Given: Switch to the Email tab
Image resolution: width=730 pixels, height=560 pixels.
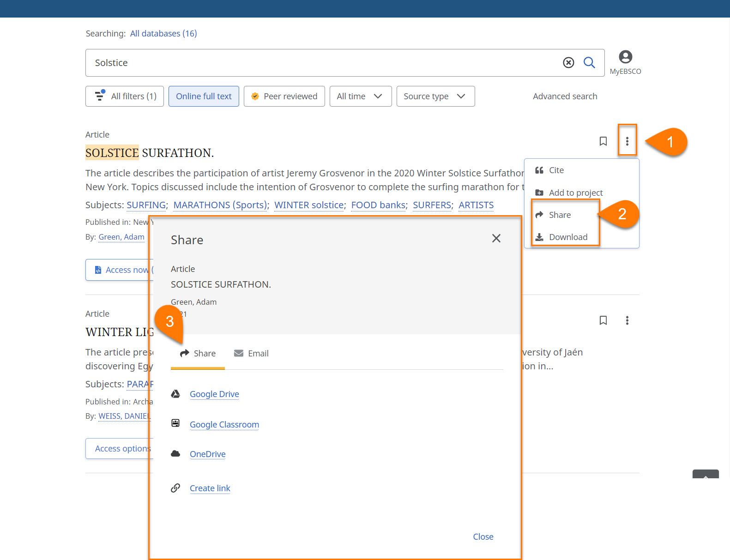Looking at the screenshot, I should [251, 353].
